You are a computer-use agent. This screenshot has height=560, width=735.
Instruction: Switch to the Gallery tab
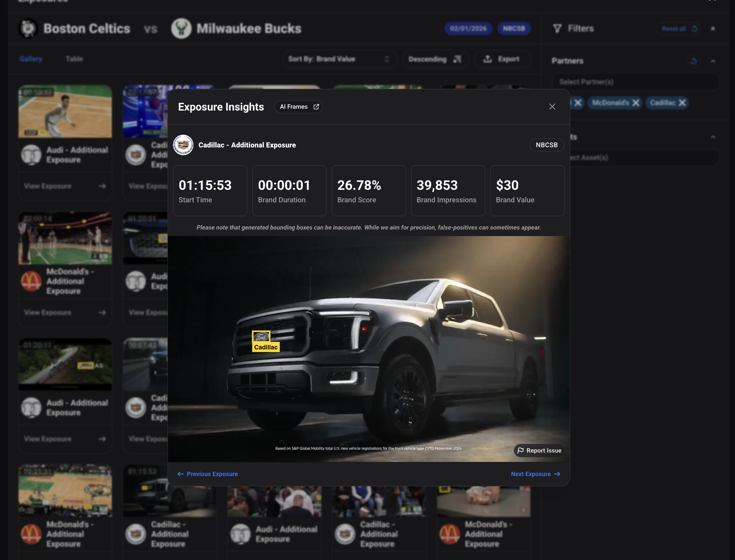coord(31,59)
